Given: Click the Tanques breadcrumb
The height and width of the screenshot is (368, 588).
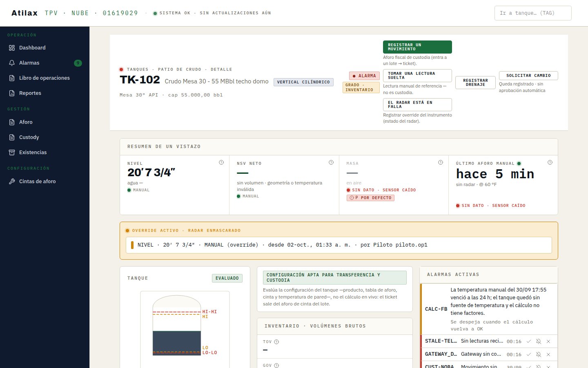Looking at the screenshot, I should [138, 70].
